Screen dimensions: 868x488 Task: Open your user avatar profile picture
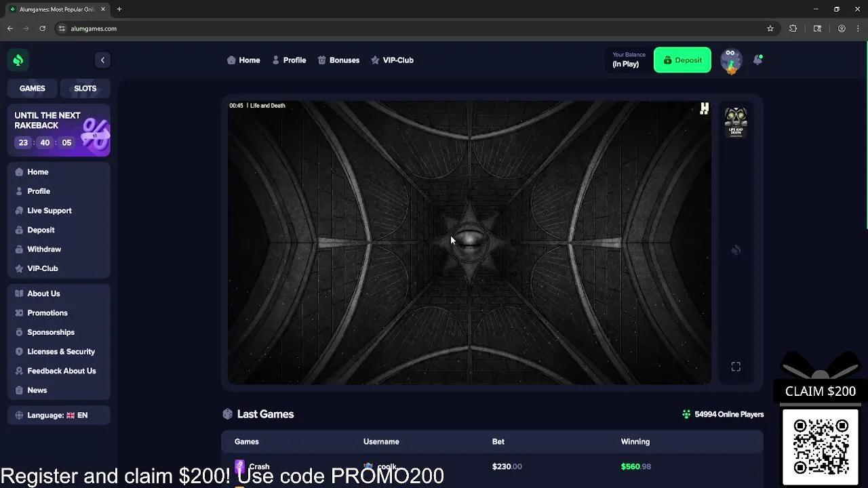click(x=731, y=60)
